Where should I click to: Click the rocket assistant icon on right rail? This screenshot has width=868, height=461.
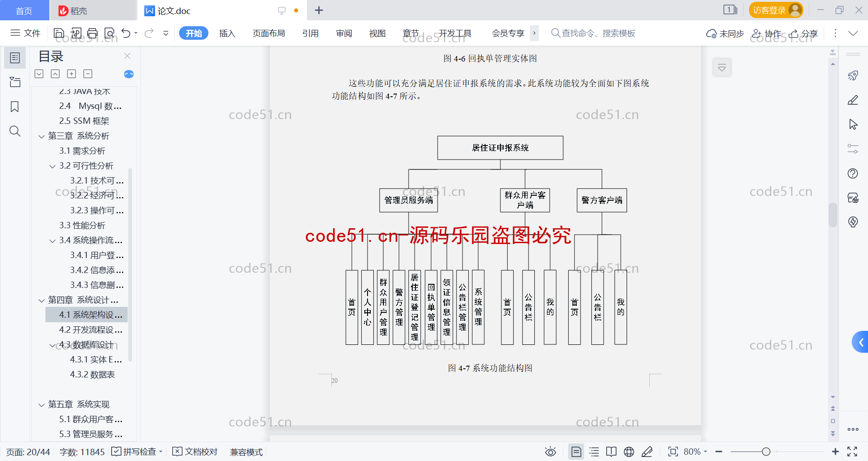853,75
